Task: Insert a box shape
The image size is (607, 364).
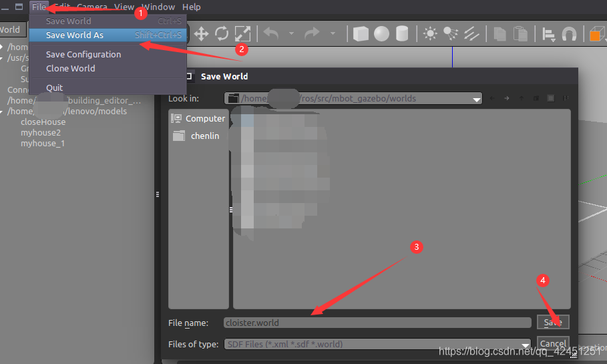Action: 361,33
